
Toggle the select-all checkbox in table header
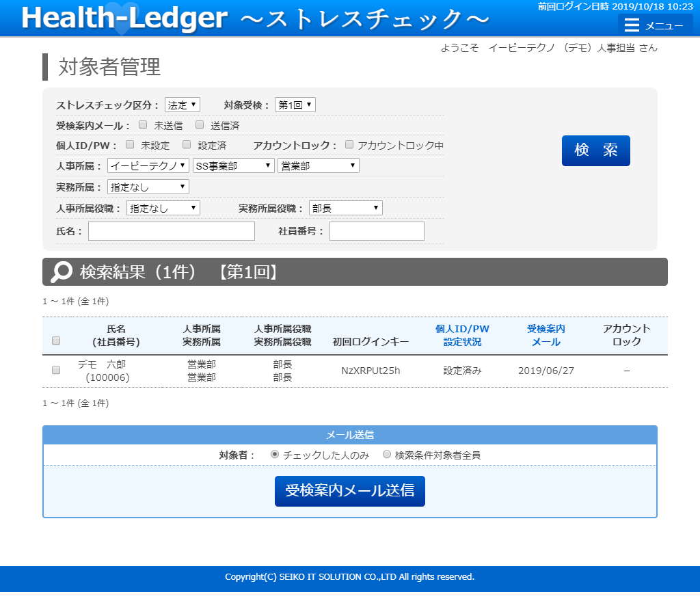pos(56,340)
